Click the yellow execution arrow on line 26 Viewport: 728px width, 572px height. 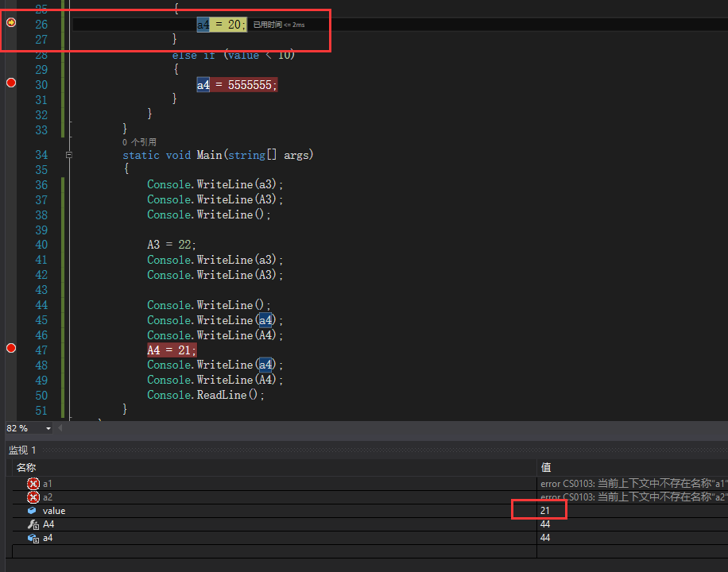(x=10, y=23)
